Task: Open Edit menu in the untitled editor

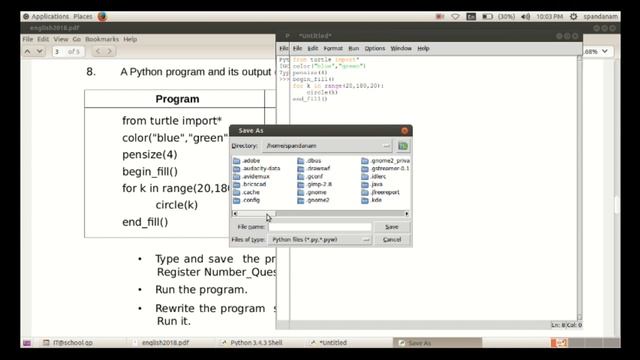Action: (x=313, y=49)
